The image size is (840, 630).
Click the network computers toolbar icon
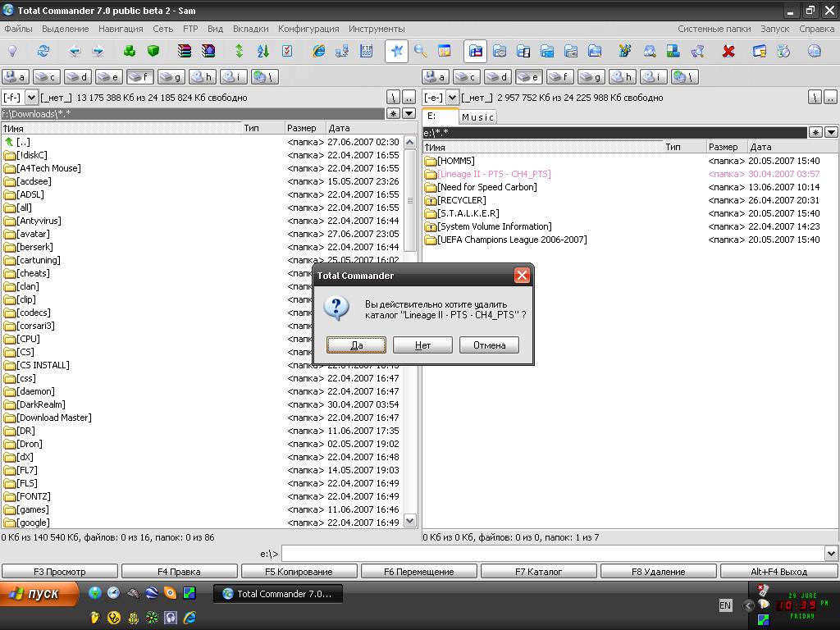[x=342, y=52]
